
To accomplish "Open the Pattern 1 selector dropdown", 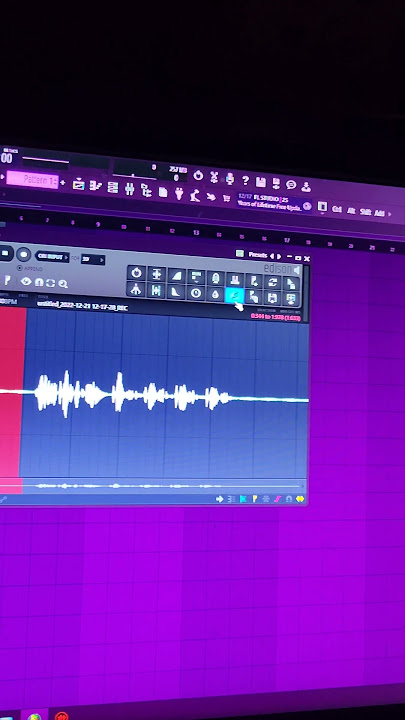I will click(x=32, y=180).
